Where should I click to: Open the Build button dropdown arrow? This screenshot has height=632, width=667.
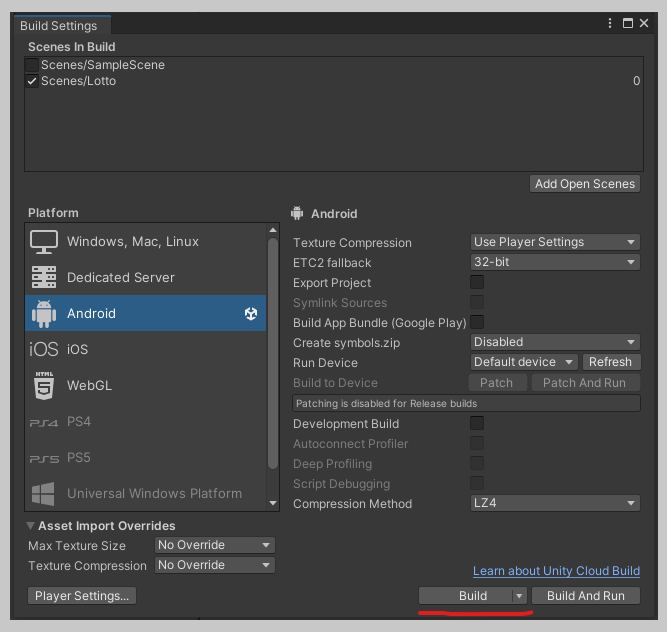[x=519, y=596]
